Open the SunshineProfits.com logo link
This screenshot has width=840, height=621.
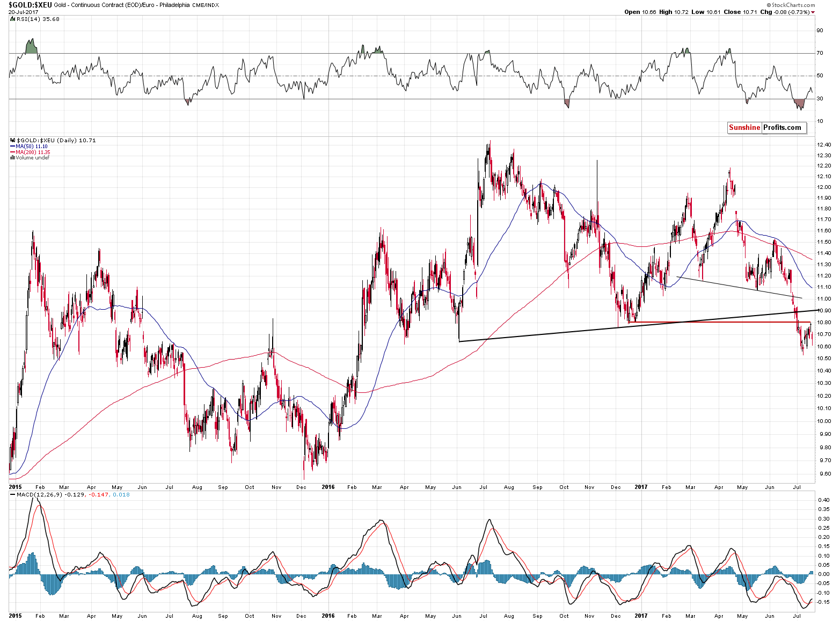click(x=767, y=128)
